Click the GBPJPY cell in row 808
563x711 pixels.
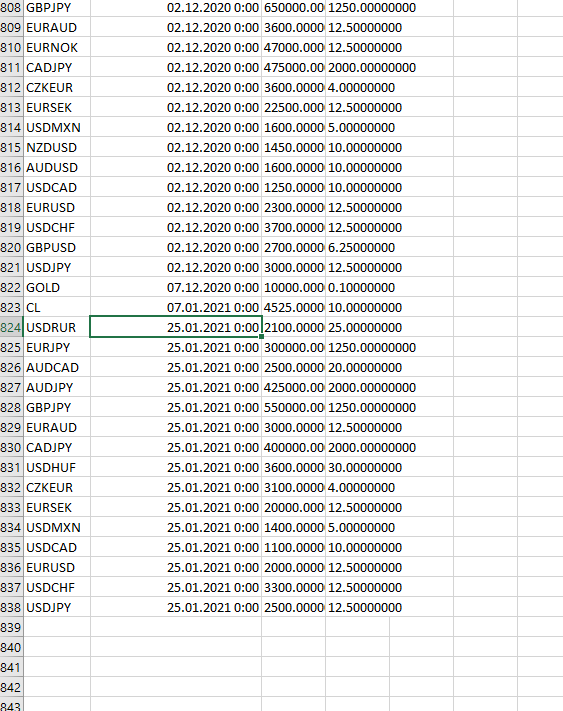coord(57,8)
